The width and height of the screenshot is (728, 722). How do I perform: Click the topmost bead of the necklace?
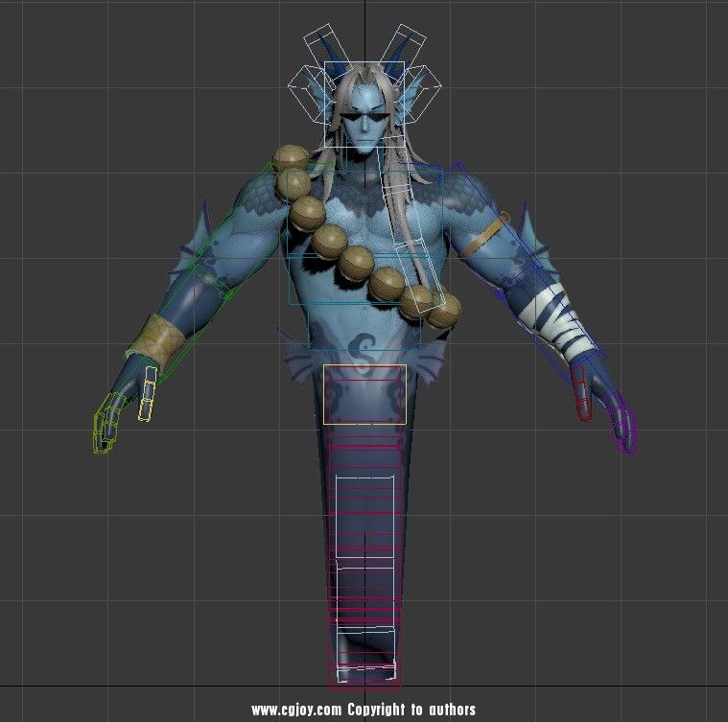(288, 156)
